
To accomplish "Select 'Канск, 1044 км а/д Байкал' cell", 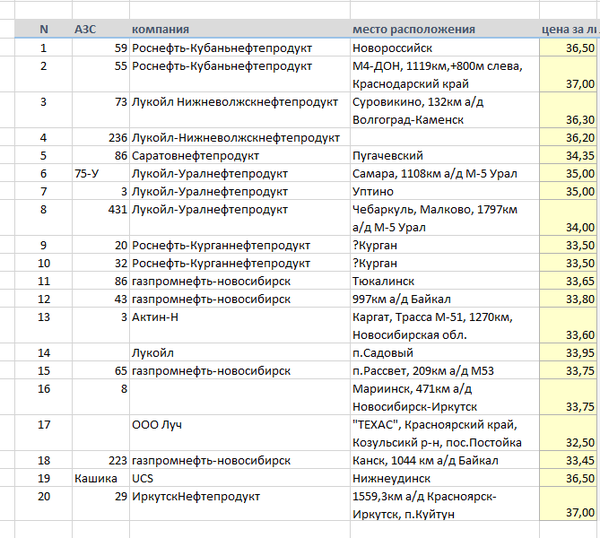I will [445, 460].
